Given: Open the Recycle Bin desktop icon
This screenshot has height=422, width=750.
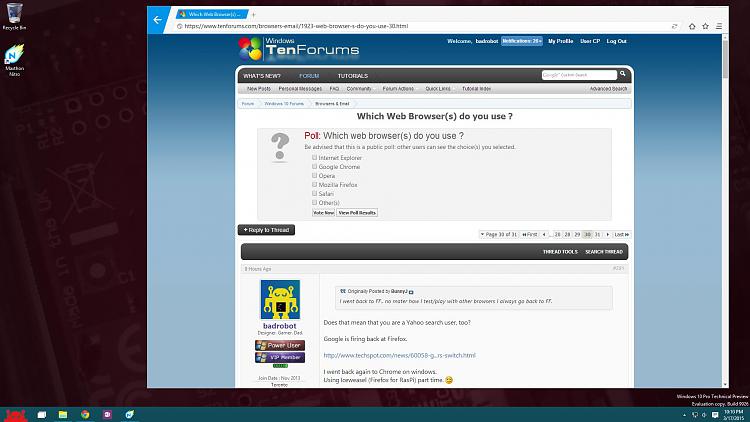Looking at the screenshot, I should pyautogui.click(x=14, y=16).
